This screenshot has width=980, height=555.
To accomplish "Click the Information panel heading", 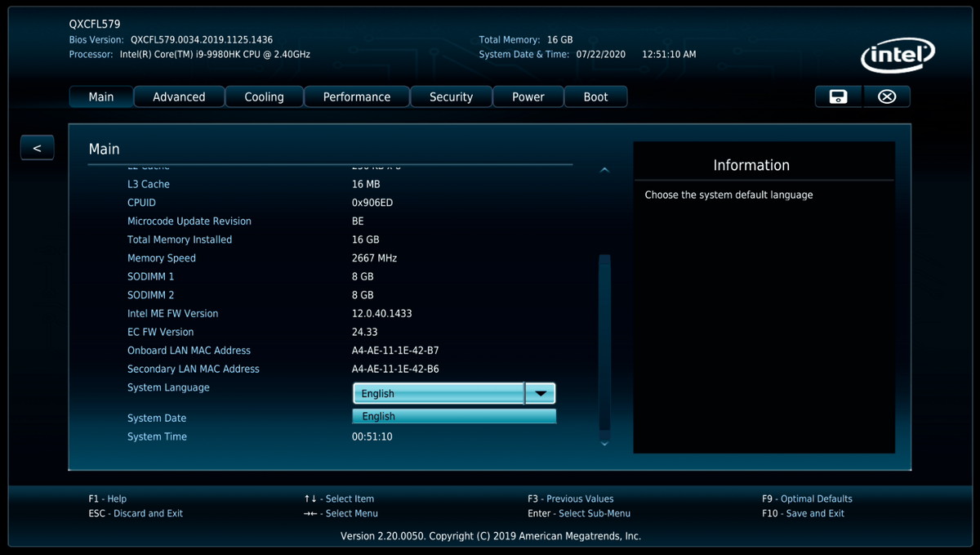I will [751, 165].
